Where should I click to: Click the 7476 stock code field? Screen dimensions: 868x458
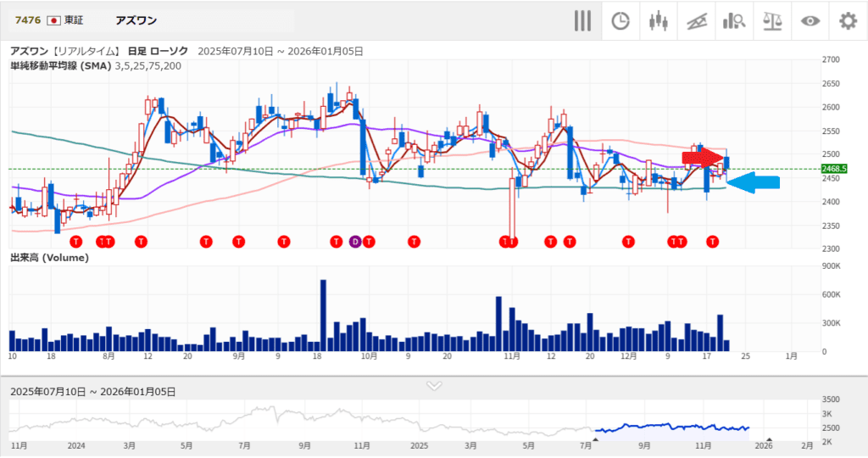point(26,20)
